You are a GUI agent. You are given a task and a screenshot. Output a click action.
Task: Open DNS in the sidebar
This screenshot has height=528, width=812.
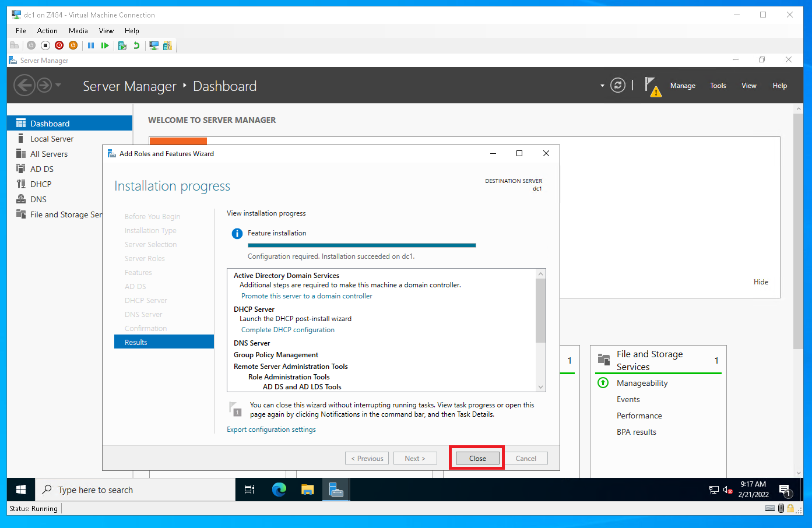pos(55,199)
